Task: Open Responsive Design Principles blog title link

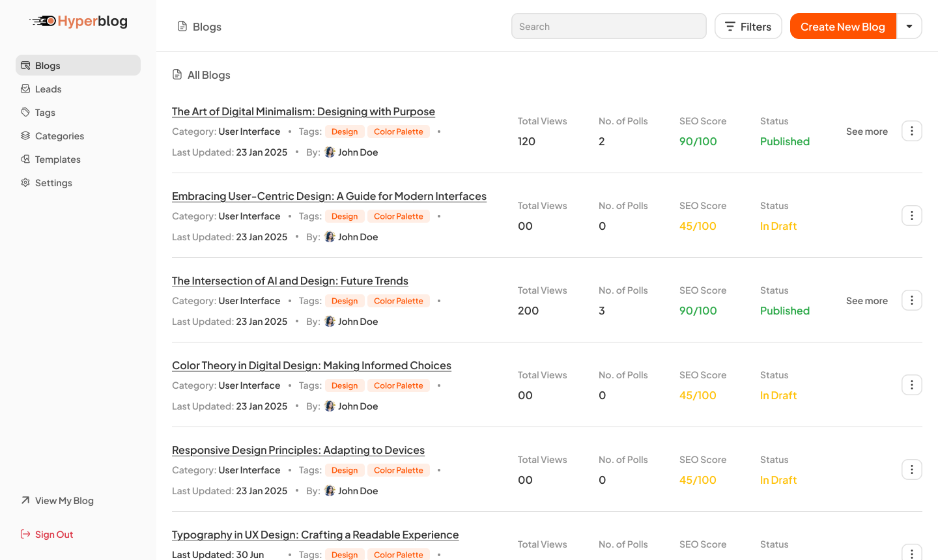Action: [298, 450]
